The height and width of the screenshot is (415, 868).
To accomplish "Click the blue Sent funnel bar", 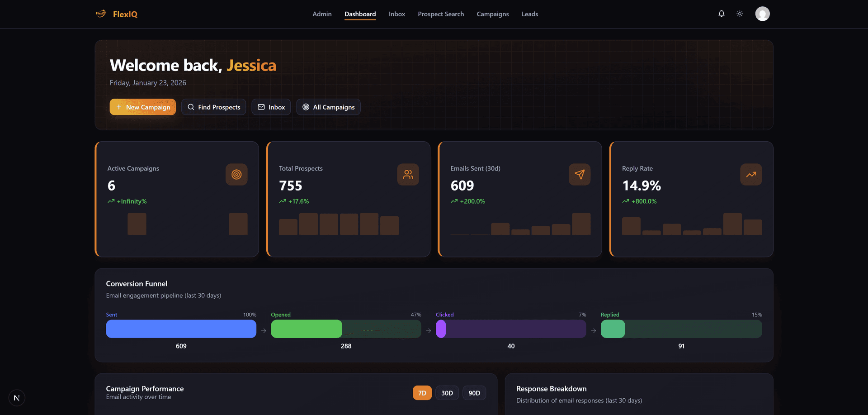I will coord(181,329).
